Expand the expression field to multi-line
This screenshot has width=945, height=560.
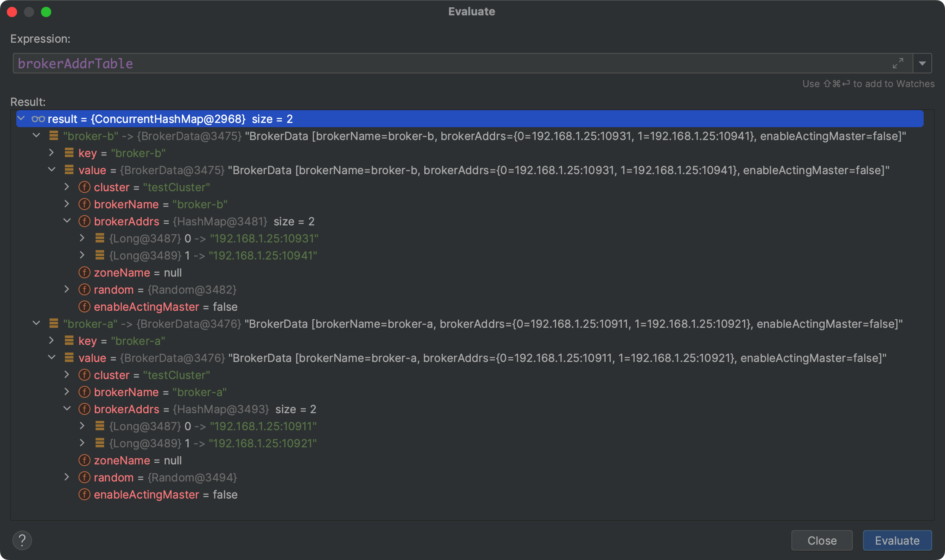point(898,63)
